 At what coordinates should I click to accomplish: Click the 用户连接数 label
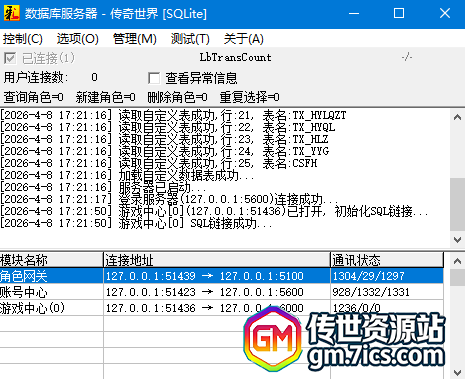click(x=36, y=78)
